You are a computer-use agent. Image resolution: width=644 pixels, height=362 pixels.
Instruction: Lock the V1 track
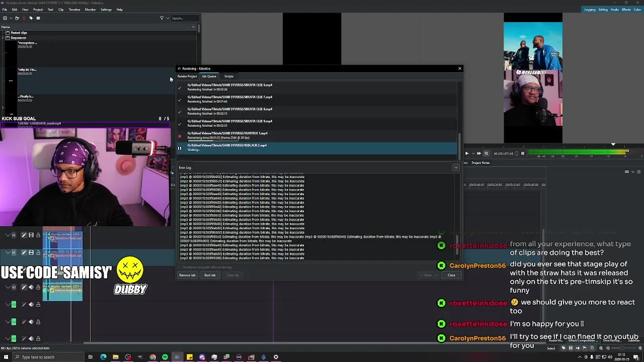click(x=38, y=252)
